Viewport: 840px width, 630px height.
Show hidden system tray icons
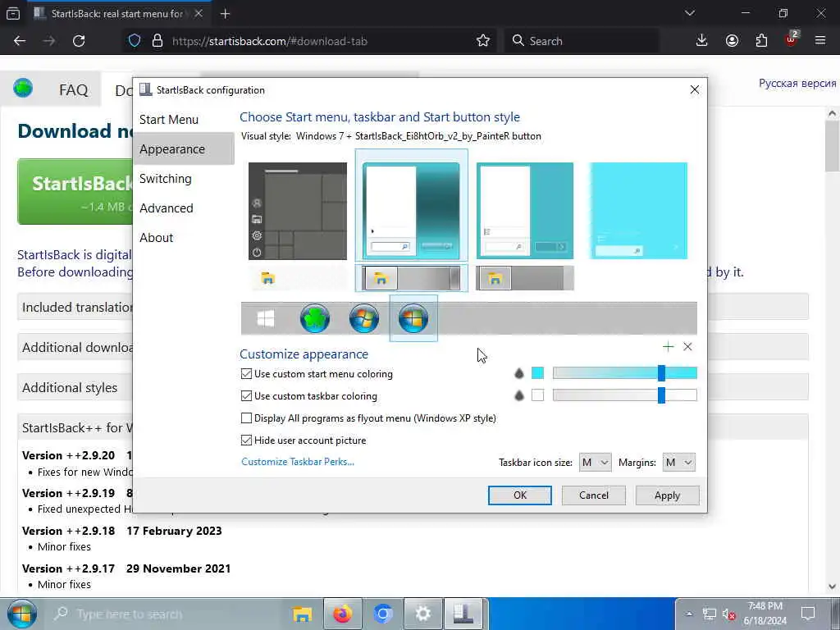pyautogui.click(x=689, y=614)
